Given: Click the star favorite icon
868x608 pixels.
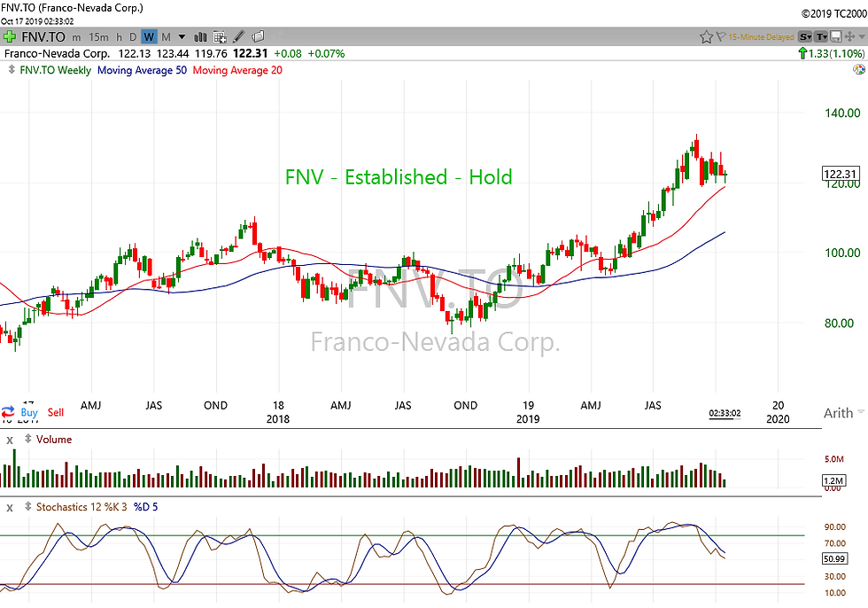Looking at the screenshot, I should click(706, 37).
